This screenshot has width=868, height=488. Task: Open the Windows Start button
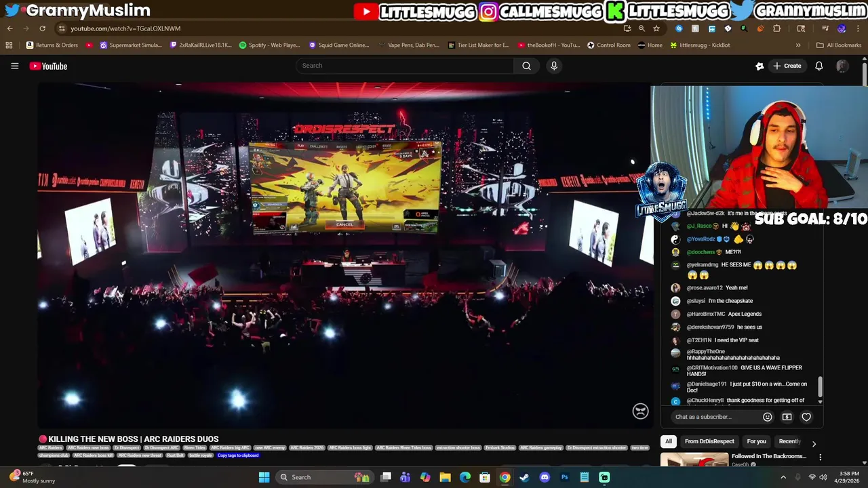click(x=264, y=477)
